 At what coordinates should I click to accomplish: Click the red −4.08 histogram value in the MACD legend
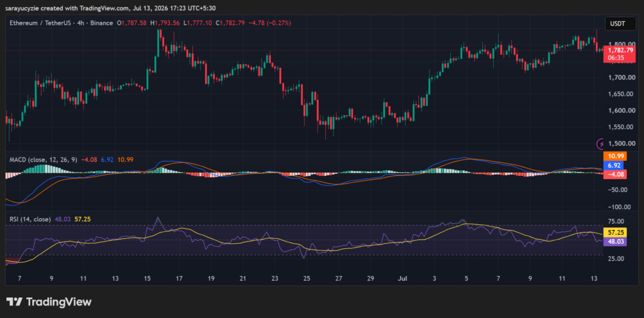(89, 160)
